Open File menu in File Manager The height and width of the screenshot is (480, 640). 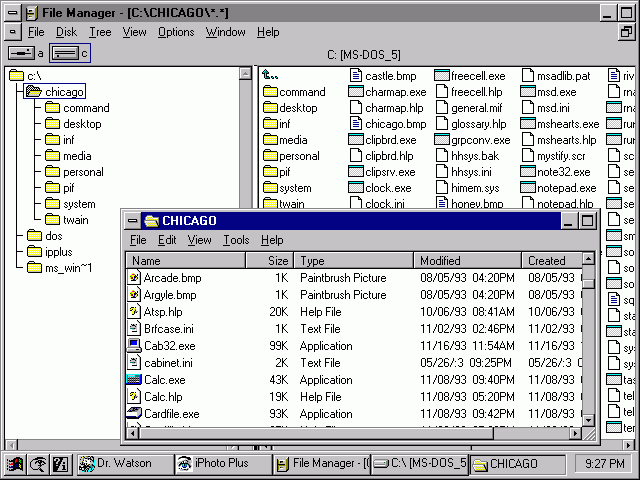(36, 32)
